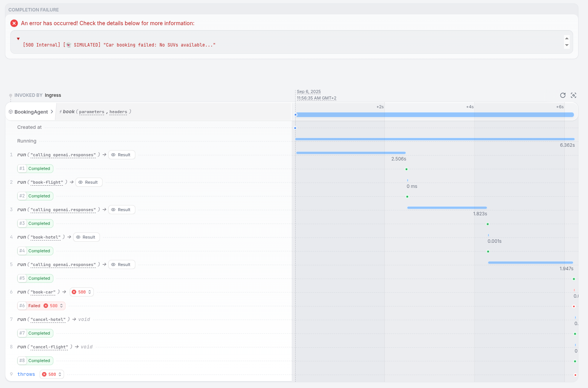Image resolution: width=588 pixels, height=388 pixels.
Task: View the parameters of book call
Action: pyautogui.click(x=92, y=112)
